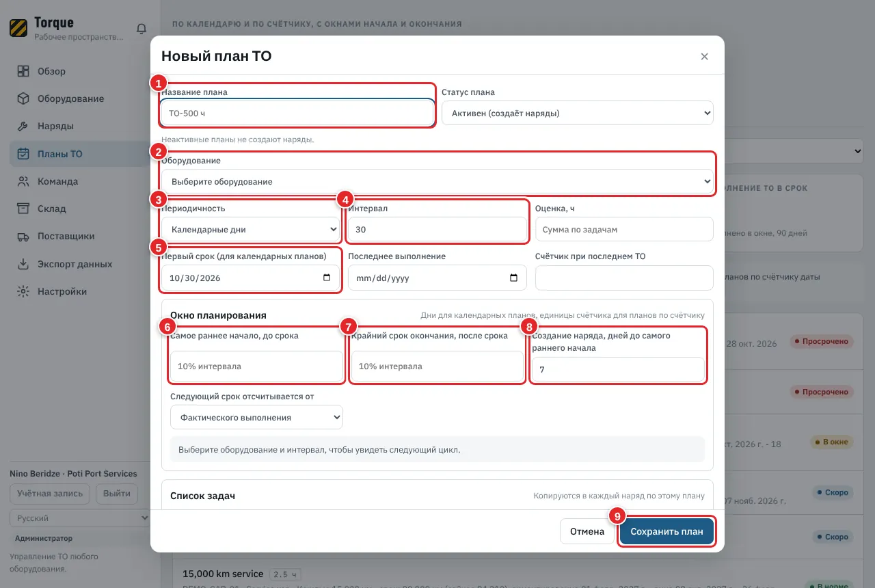Click the Выйти button
The height and width of the screenshot is (588, 875).
pos(117,494)
